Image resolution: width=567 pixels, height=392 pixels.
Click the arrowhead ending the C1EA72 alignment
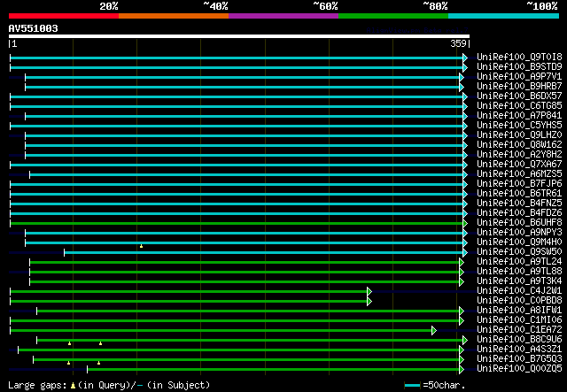434,331
